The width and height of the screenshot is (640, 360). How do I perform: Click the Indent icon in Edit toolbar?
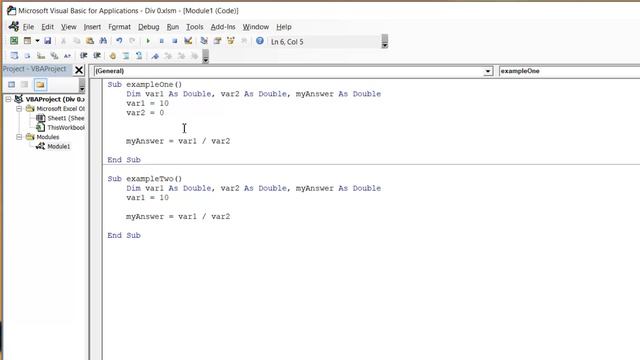coord(84,56)
